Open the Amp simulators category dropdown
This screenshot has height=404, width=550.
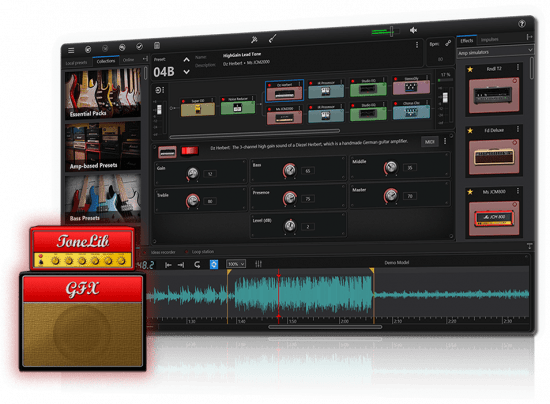[x=495, y=52]
